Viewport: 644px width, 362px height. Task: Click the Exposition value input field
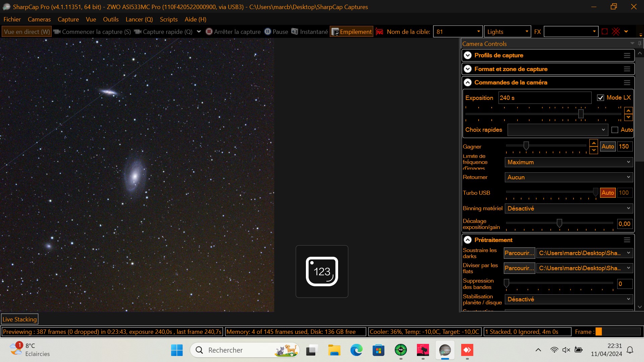544,98
